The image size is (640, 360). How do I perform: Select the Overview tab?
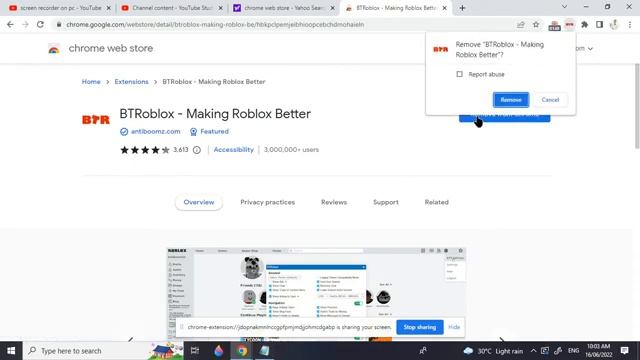[x=199, y=202]
